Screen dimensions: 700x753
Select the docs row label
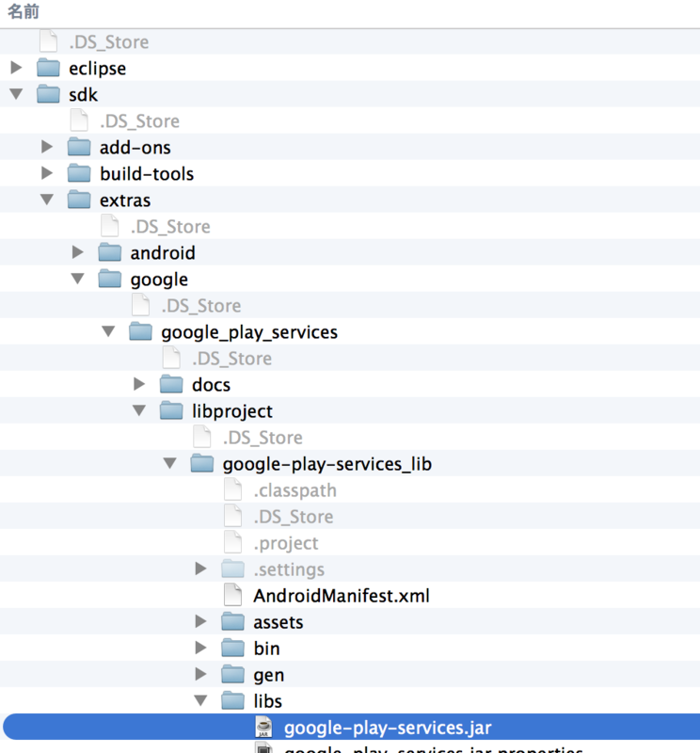[x=211, y=385]
